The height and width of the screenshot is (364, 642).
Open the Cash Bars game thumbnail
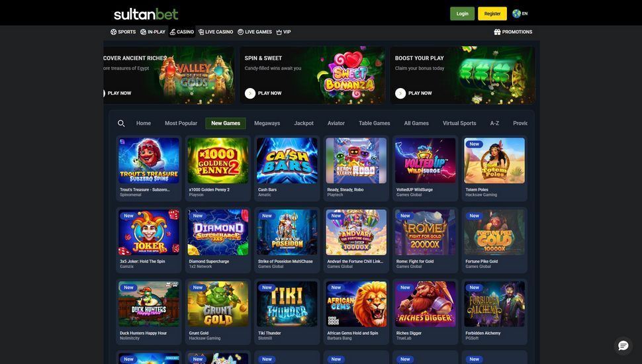tap(287, 161)
